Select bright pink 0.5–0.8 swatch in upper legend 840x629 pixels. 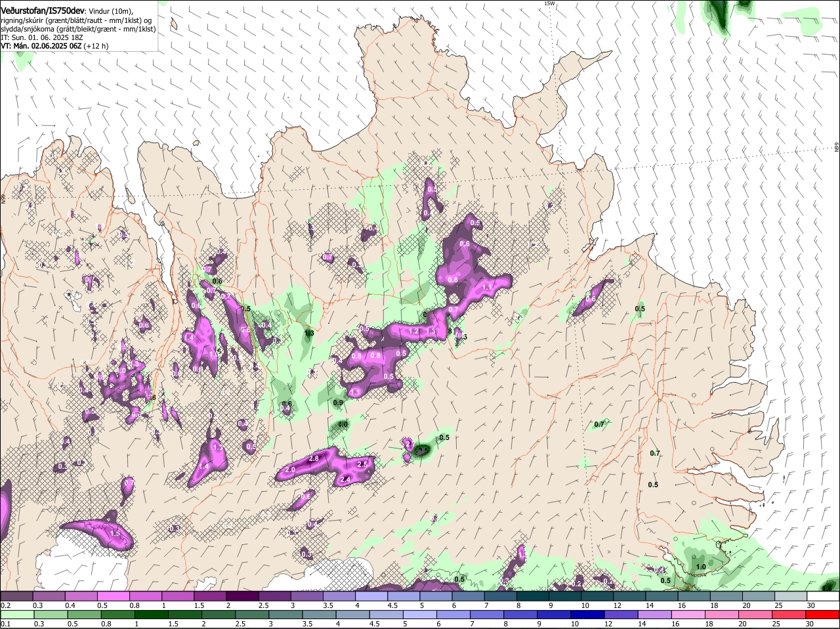point(114,596)
